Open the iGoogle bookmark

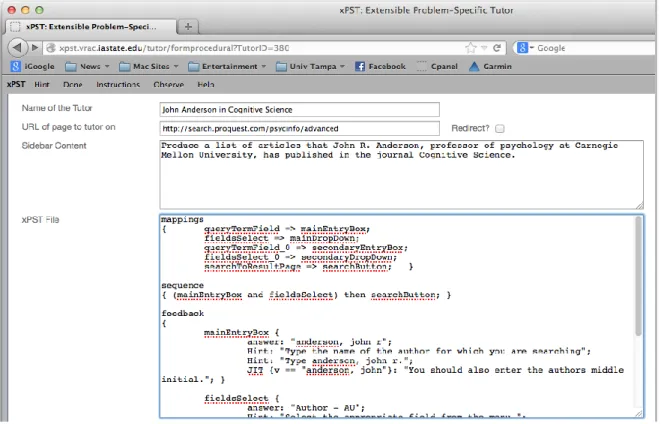(33, 67)
